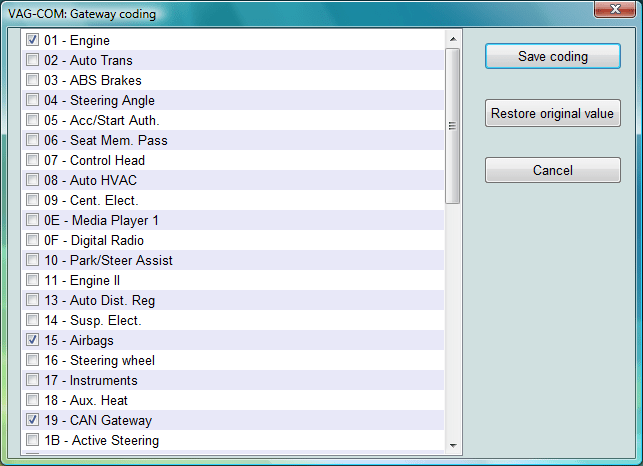Click the module list scroll up arrow
The height and width of the screenshot is (466, 643).
453,39
